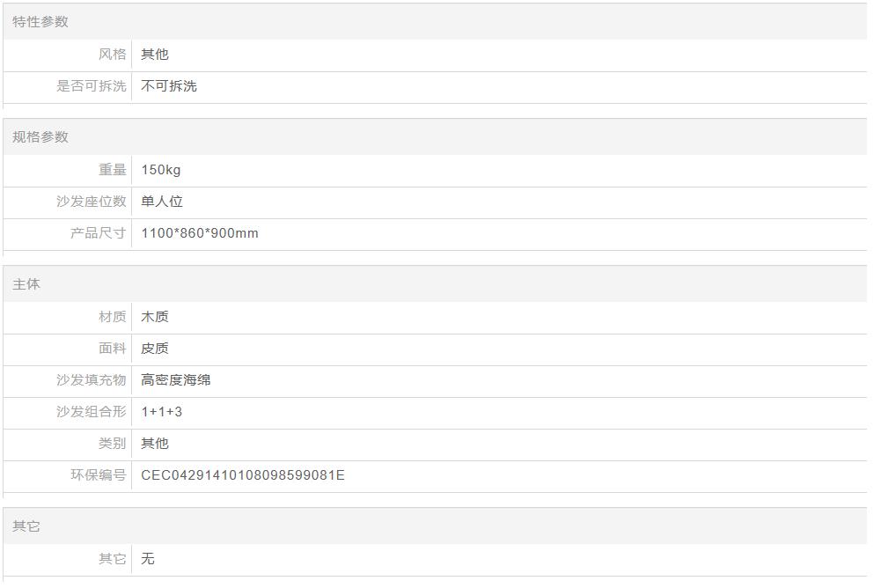The image size is (874, 588).
Task: Select the CEC environmental code value
Action: (x=243, y=475)
